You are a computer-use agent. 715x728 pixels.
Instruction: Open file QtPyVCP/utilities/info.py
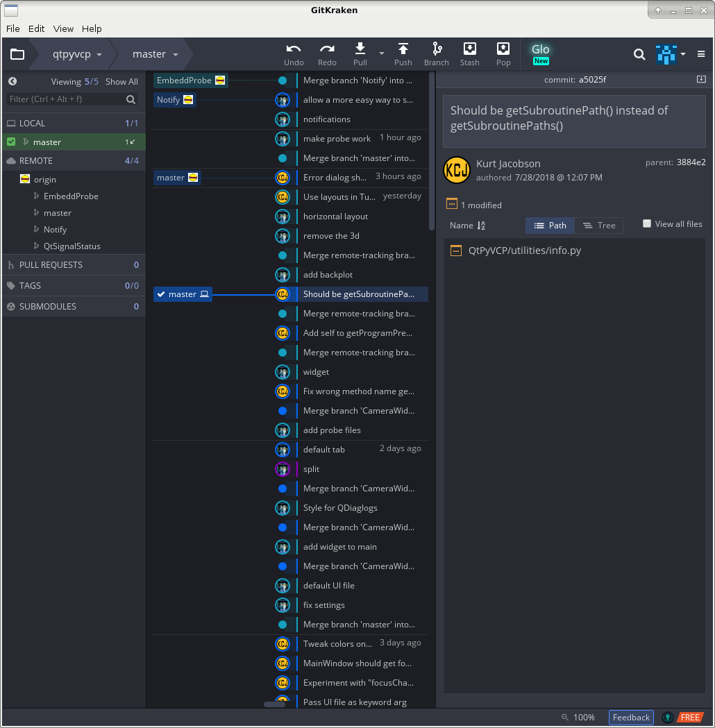pos(525,251)
